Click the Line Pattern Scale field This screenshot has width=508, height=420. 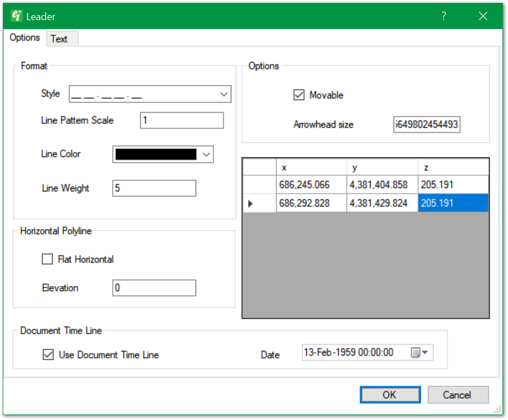pyautogui.click(x=182, y=121)
